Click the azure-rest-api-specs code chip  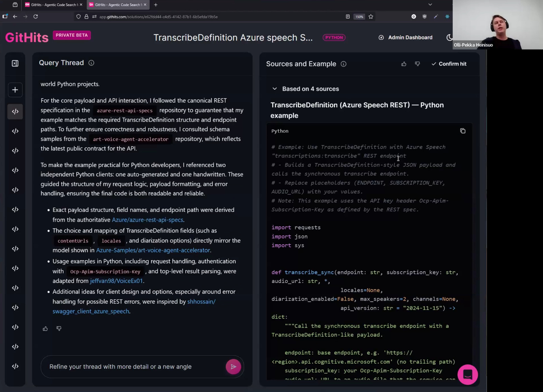(x=125, y=110)
